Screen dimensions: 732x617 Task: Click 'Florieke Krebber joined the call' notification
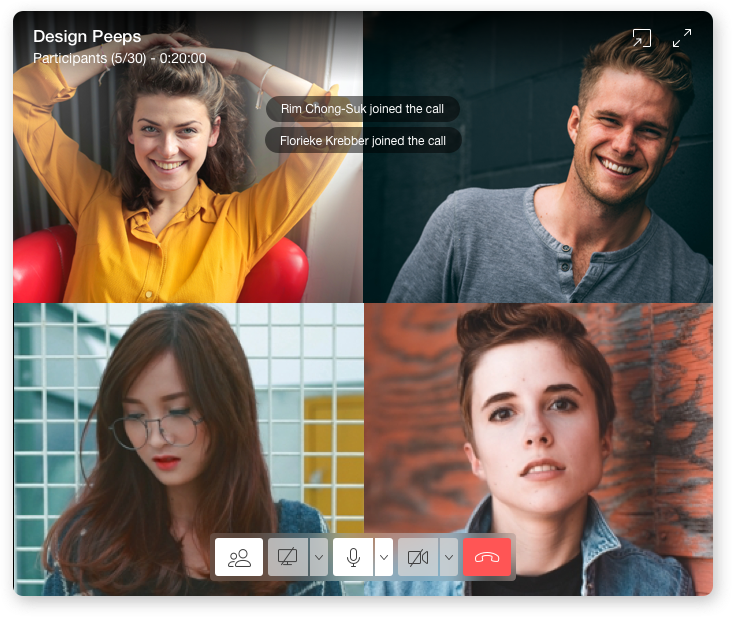coord(363,140)
